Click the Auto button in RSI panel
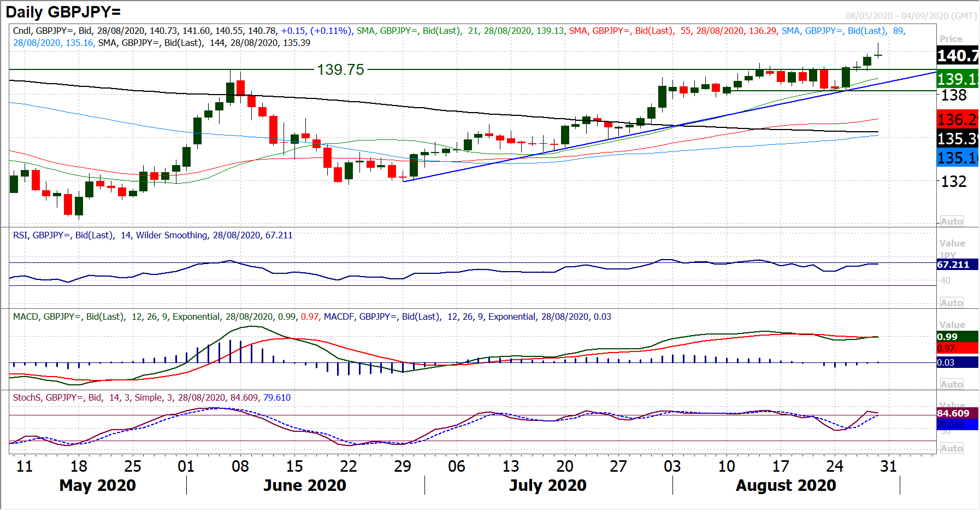 pos(951,303)
